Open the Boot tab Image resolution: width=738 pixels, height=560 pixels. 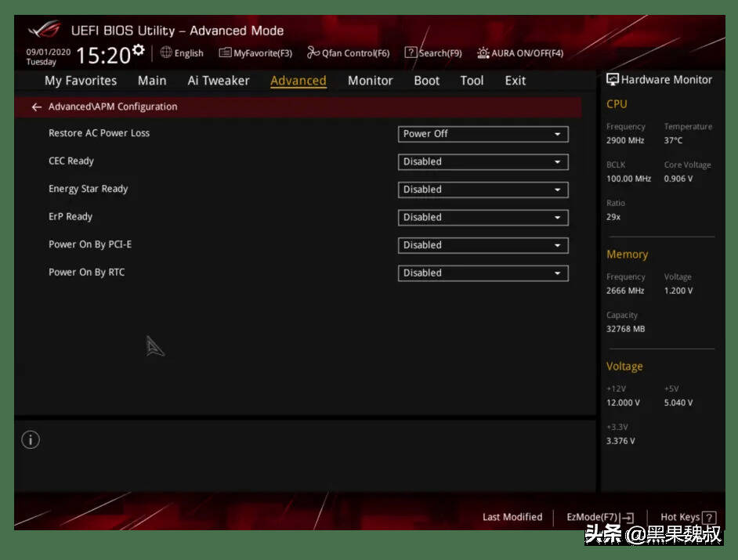426,81
